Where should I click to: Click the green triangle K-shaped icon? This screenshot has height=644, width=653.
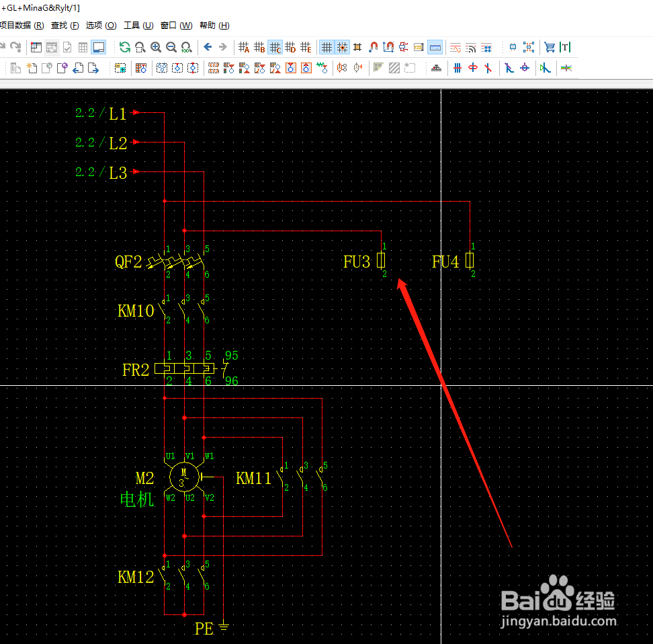(545, 68)
